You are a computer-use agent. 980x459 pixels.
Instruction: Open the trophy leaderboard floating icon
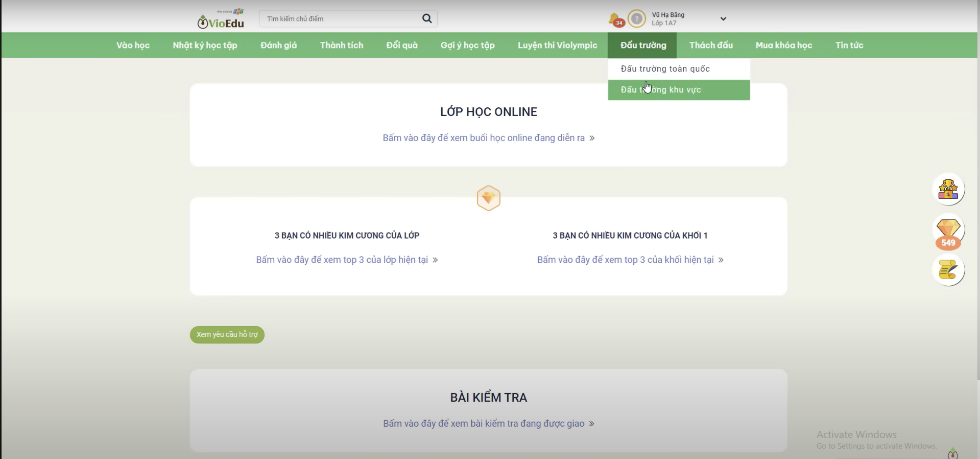pos(948,189)
